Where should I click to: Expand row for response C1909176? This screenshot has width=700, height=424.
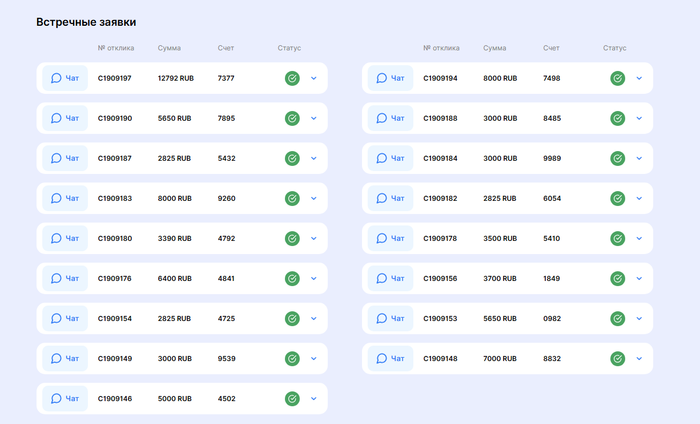tap(314, 279)
